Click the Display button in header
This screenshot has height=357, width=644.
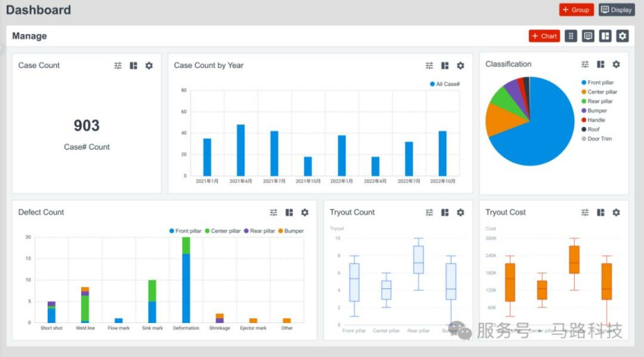click(x=616, y=9)
